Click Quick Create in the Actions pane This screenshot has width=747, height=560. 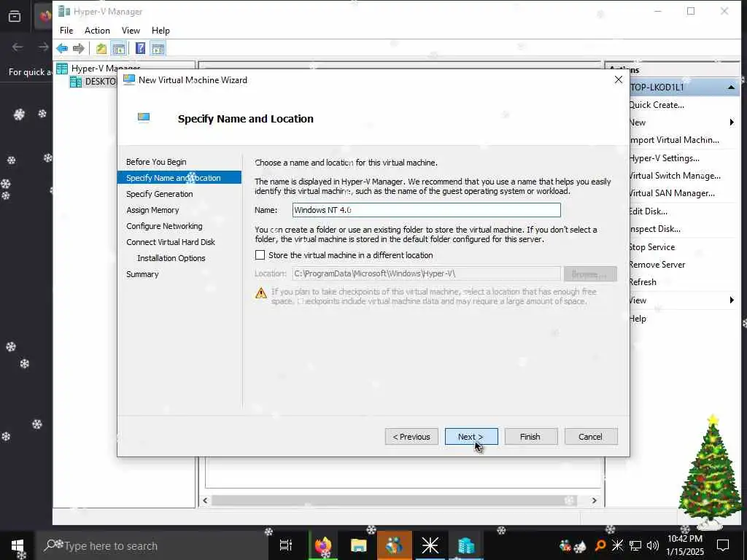(657, 105)
